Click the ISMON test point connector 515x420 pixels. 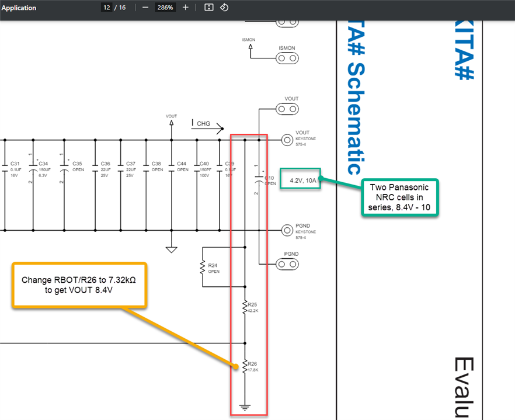click(x=287, y=58)
